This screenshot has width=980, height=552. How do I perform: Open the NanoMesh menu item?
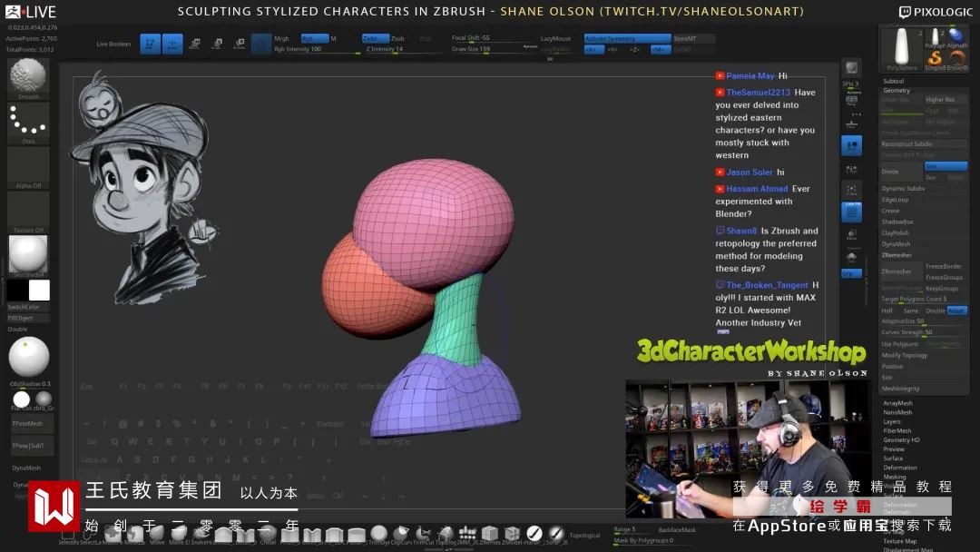[x=897, y=412]
